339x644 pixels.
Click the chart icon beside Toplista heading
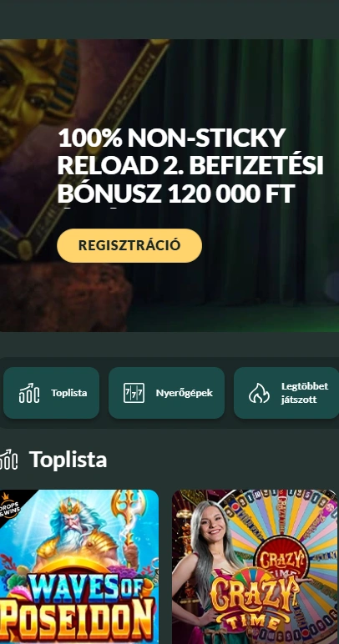(8, 460)
